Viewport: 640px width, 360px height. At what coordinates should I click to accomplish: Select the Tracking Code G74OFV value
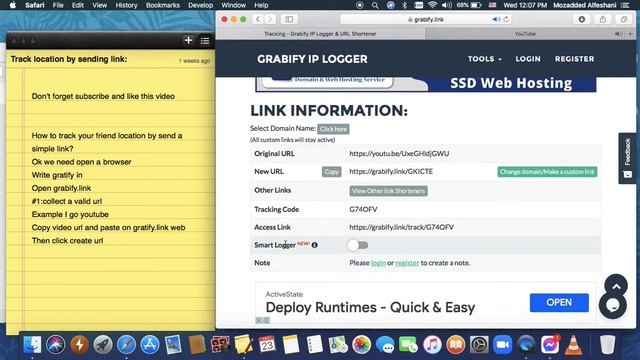[363, 209]
